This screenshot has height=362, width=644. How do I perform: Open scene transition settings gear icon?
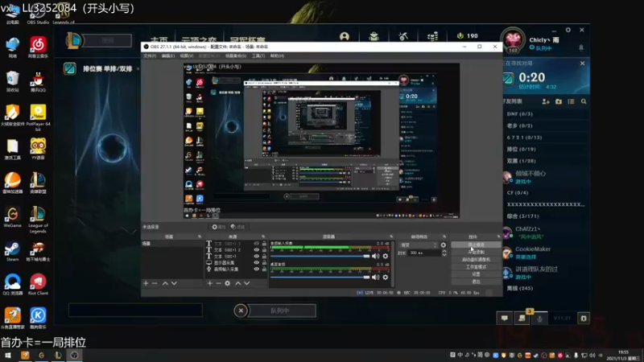click(444, 245)
